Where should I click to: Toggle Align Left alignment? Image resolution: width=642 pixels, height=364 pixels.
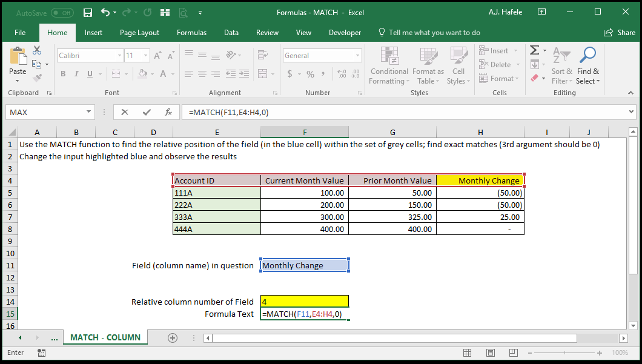189,74
